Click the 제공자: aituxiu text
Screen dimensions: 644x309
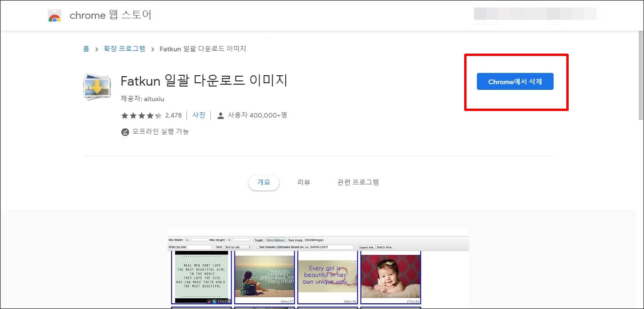click(143, 99)
